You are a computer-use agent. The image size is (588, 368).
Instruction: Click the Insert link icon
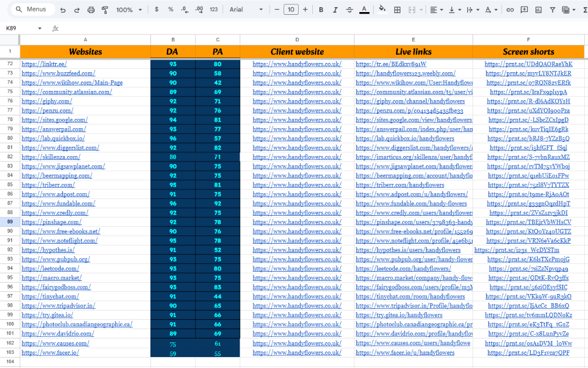(x=510, y=10)
